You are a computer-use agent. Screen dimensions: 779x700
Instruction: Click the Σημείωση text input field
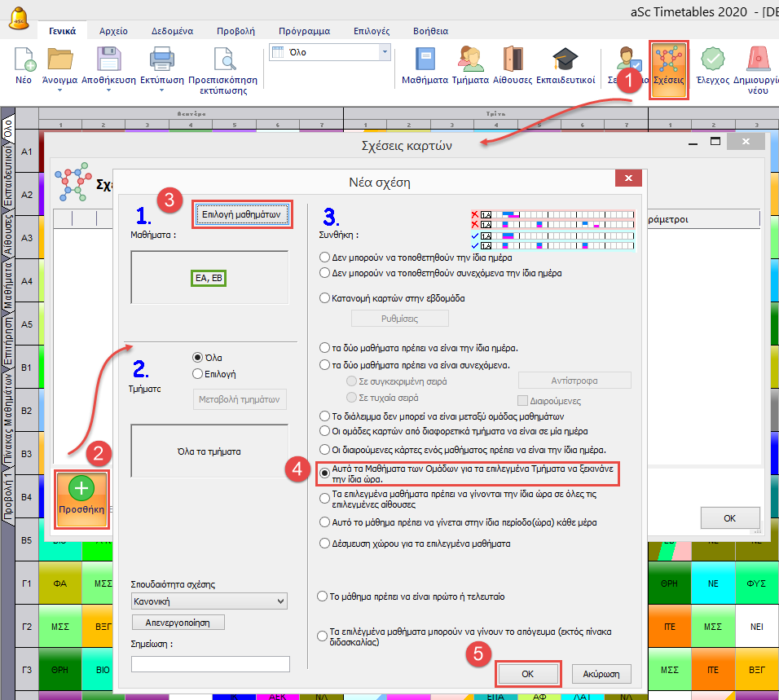pyautogui.click(x=210, y=664)
